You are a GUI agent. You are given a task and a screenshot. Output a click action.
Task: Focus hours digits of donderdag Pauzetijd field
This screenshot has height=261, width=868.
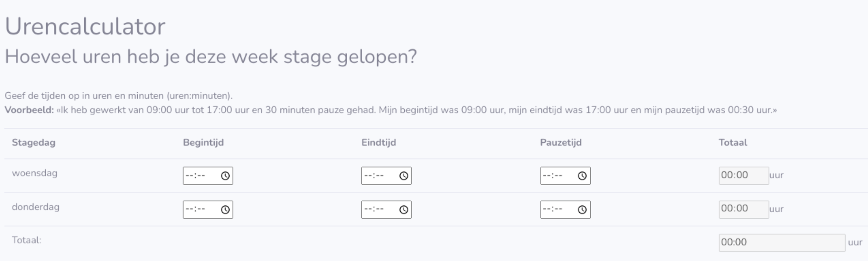[x=546, y=210]
